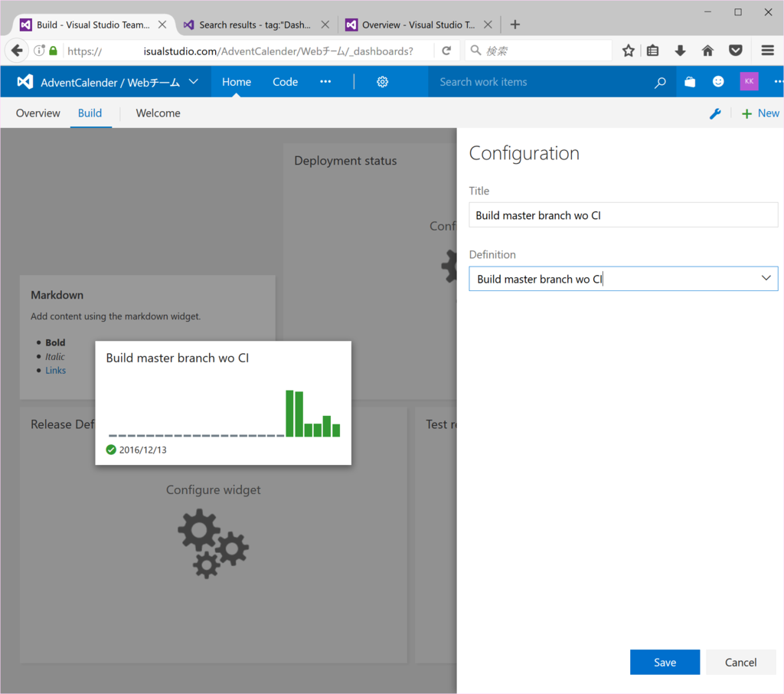784x694 pixels.
Task: Click the green success check icon
Action: (x=111, y=450)
